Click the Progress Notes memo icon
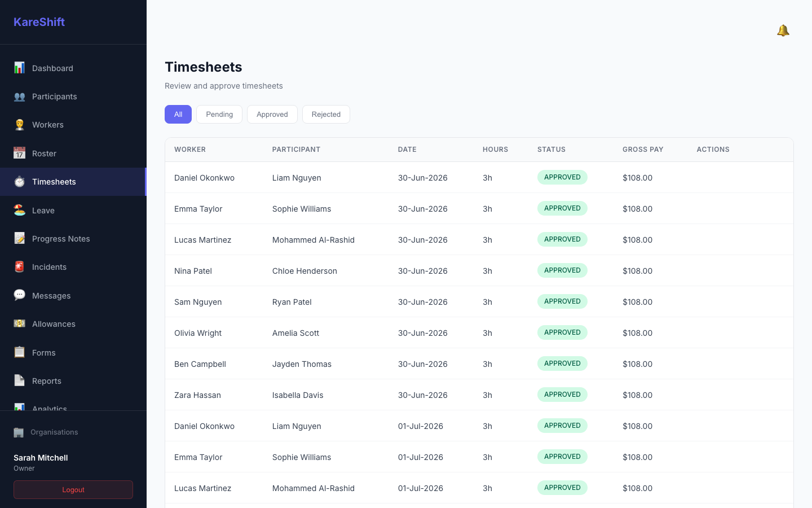Screen dimensions: 812x508 [19, 238]
